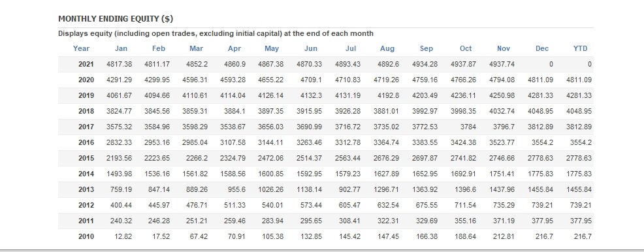Select the Mar column header

pos(197,48)
